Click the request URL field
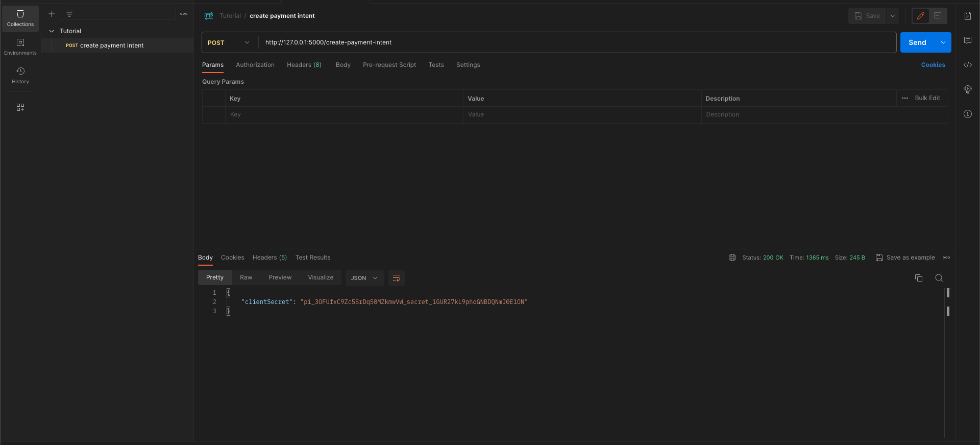 tap(577, 42)
